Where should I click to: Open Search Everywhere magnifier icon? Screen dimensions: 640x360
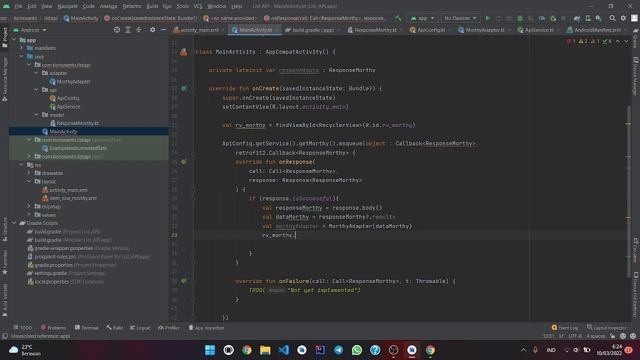[612, 18]
